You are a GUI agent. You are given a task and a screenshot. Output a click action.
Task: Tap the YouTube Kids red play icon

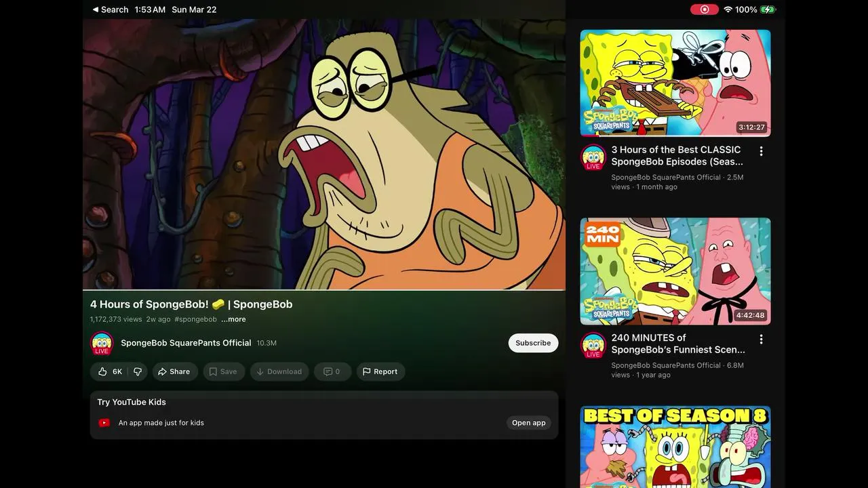point(104,423)
